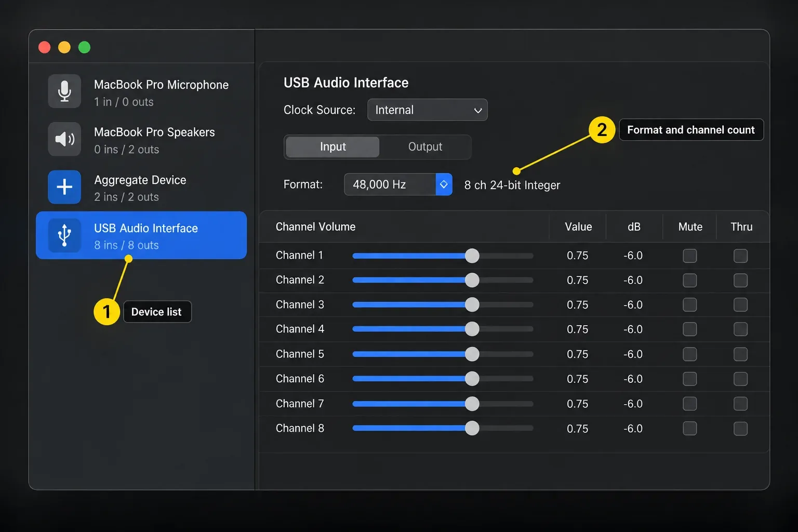Click the Channel 2 value 0.75
The image size is (798, 532).
coord(578,281)
